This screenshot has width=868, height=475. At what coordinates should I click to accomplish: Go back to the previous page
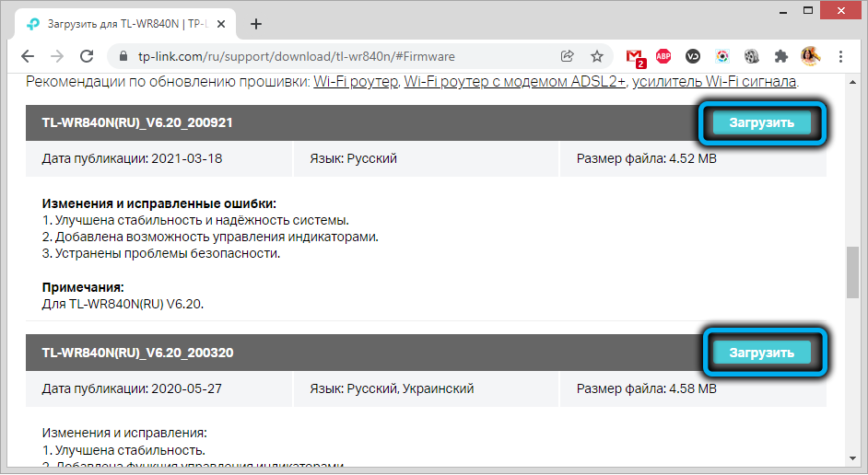[x=28, y=56]
